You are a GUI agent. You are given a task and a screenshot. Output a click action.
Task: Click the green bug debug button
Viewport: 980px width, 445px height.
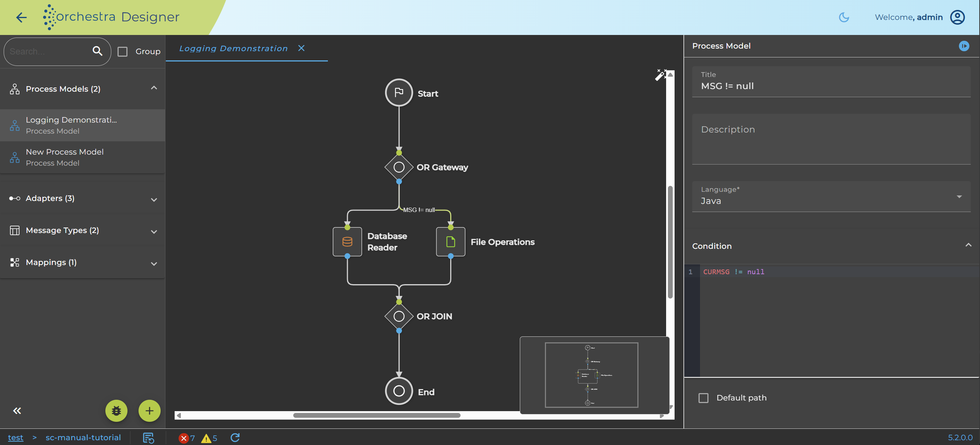point(116,410)
